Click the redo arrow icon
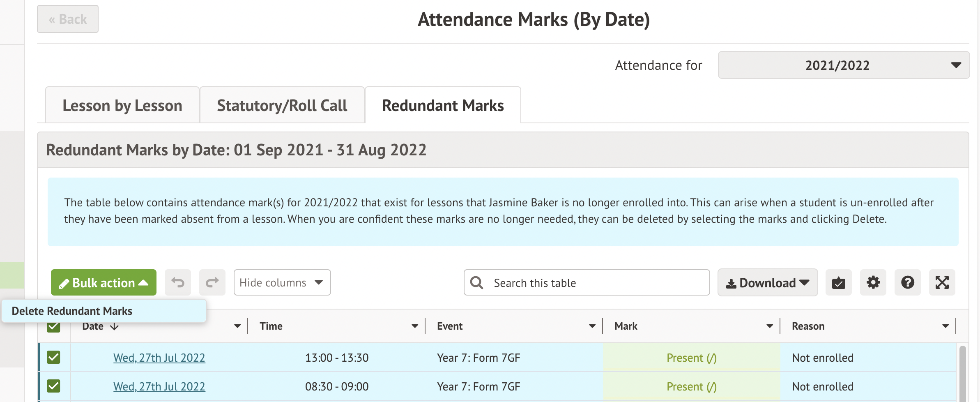This screenshot has height=402, width=980. [212, 283]
